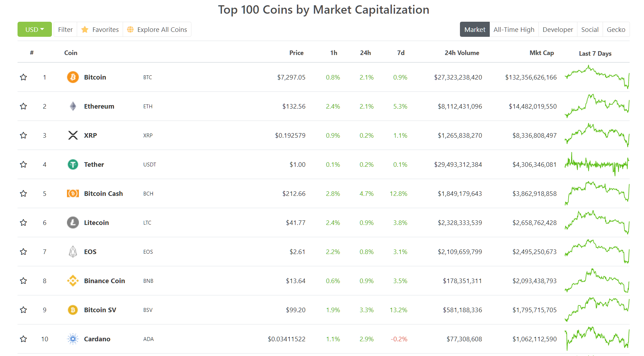Toggle favorite star for Tether
644x356 pixels.
click(x=23, y=164)
